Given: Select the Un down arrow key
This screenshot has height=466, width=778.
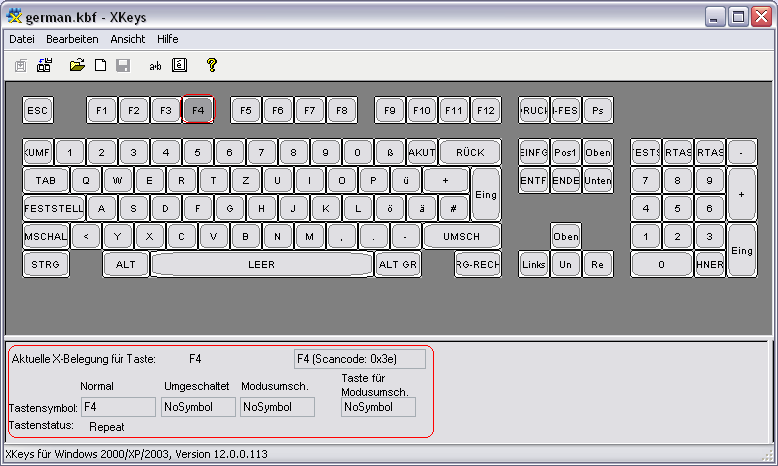Looking at the screenshot, I should click(x=566, y=265).
